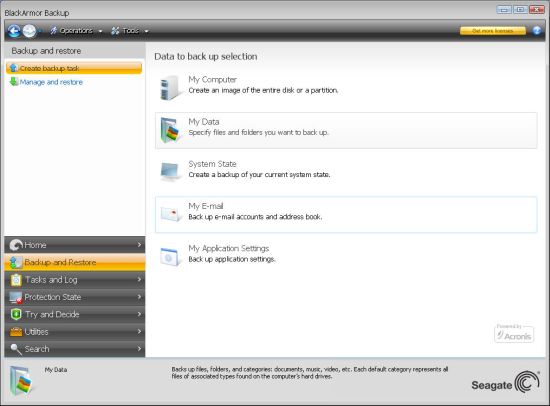Maximize the BlackArmor Backup window
This screenshot has height=406, width=550.
[x=521, y=9]
